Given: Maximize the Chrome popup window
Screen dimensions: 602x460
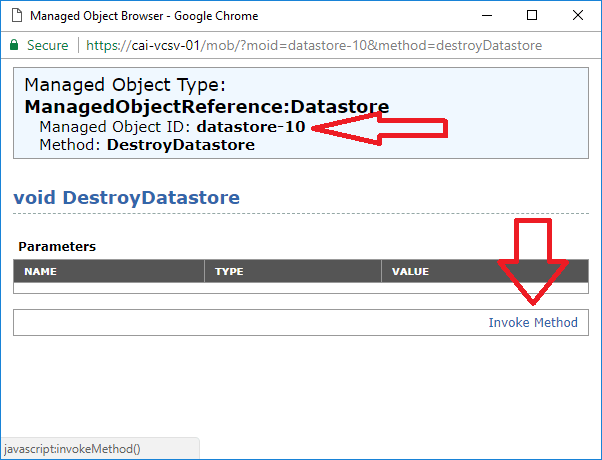Looking at the screenshot, I should click(532, 16).
